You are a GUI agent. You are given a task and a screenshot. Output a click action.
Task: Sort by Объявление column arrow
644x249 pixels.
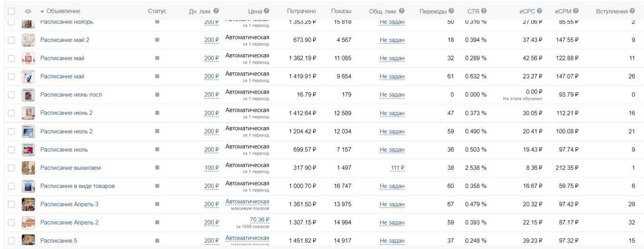(42, 12)
